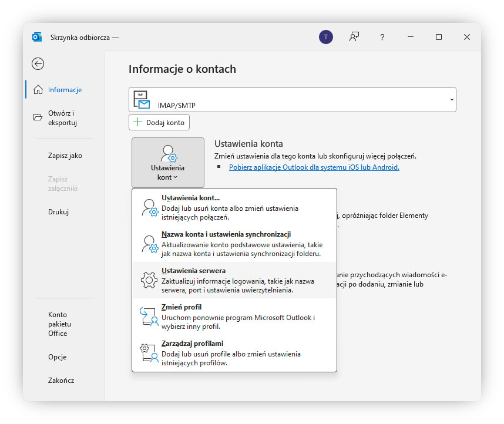Click the Zarządzaj profilami icon
504x424 pixels.
[149, 350]
